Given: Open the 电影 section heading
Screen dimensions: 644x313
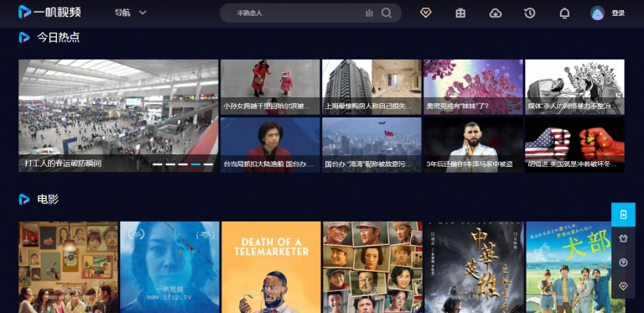Looking at the screenshot, I should (48, 199).
